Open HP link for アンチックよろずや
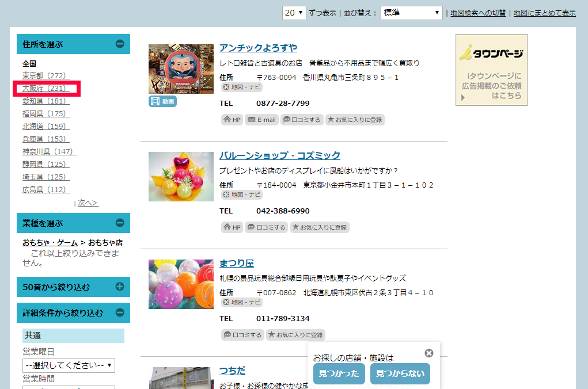Viewport: 588px width, 389px height. click(x=232, y=120)
